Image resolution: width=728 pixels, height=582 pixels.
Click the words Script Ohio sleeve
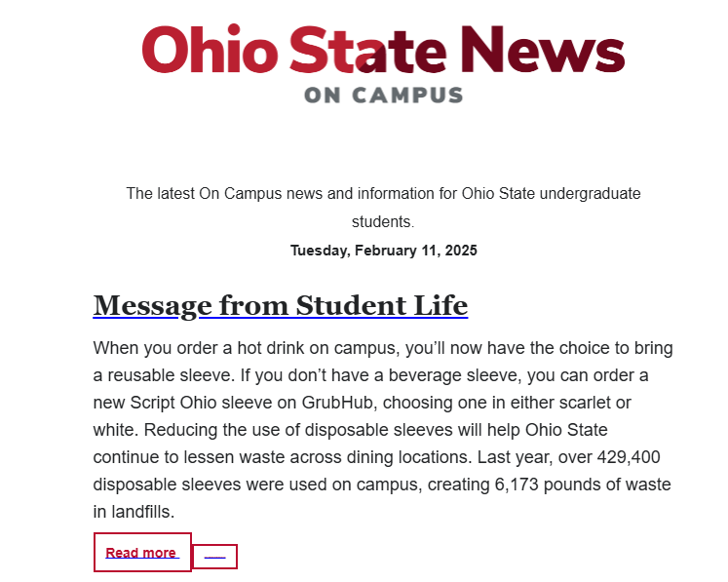(x=184, y=403)
